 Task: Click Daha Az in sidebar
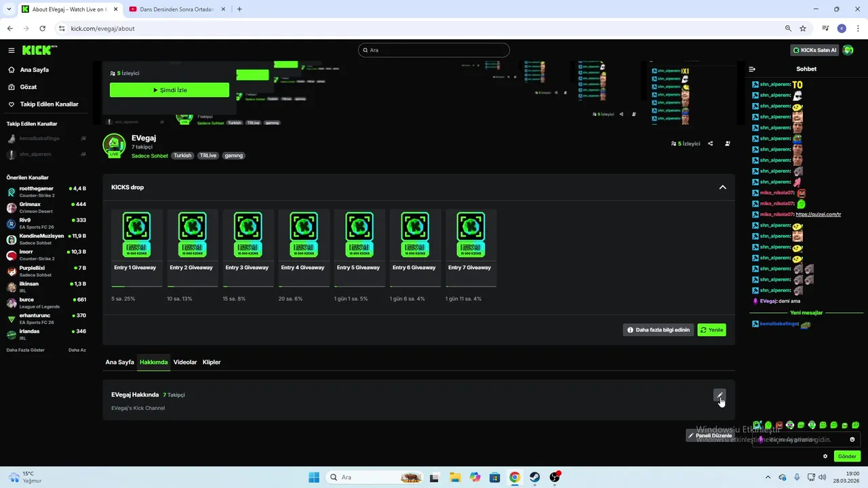click(x=77, y=350)
